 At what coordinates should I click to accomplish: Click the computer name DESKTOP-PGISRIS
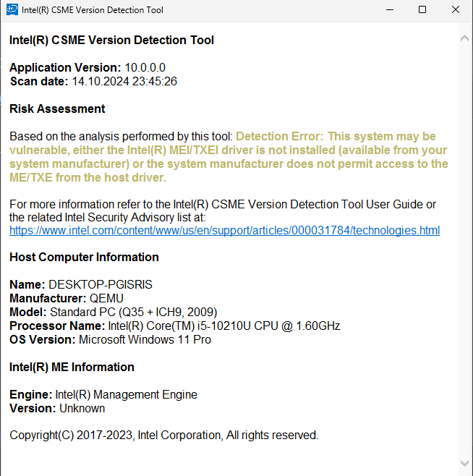(x=101, y=285)
